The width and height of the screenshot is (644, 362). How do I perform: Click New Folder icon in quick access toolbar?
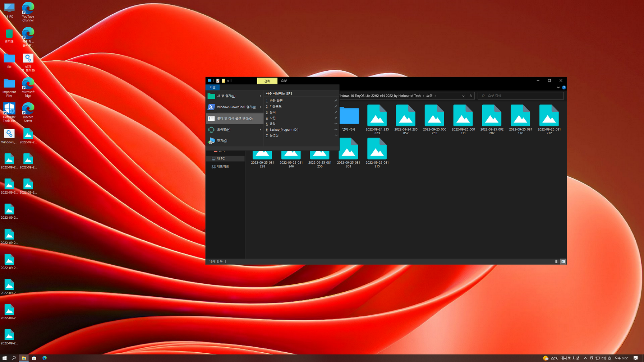click(223, 81)
